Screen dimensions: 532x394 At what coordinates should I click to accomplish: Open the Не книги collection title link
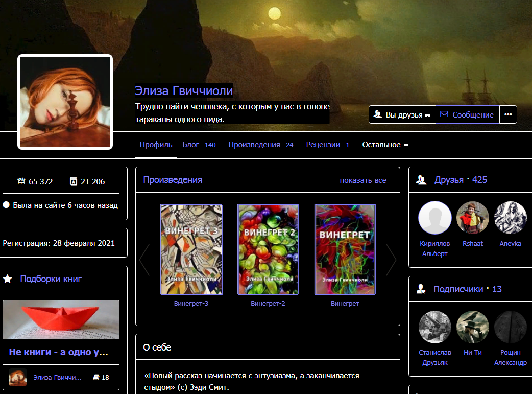point(58,352)
